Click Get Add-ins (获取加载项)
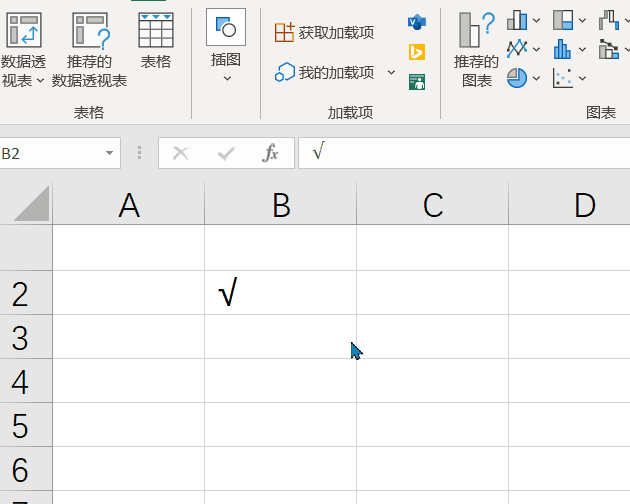 [x=325, y=33]
